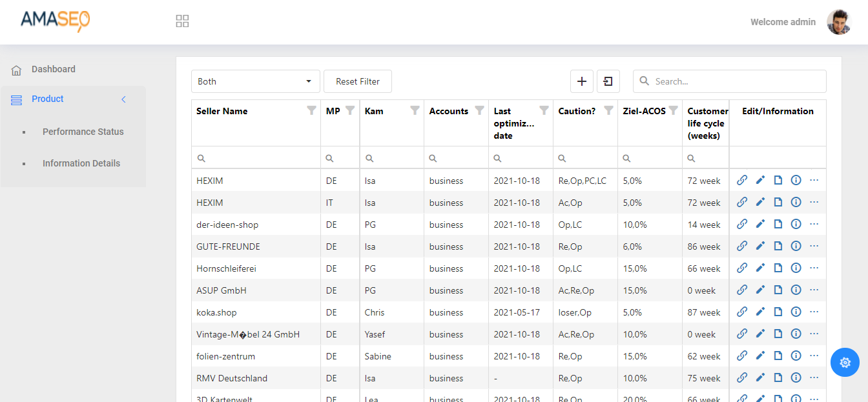Open the blue settings gear button

pyautogui.click(x=845, y=363)
